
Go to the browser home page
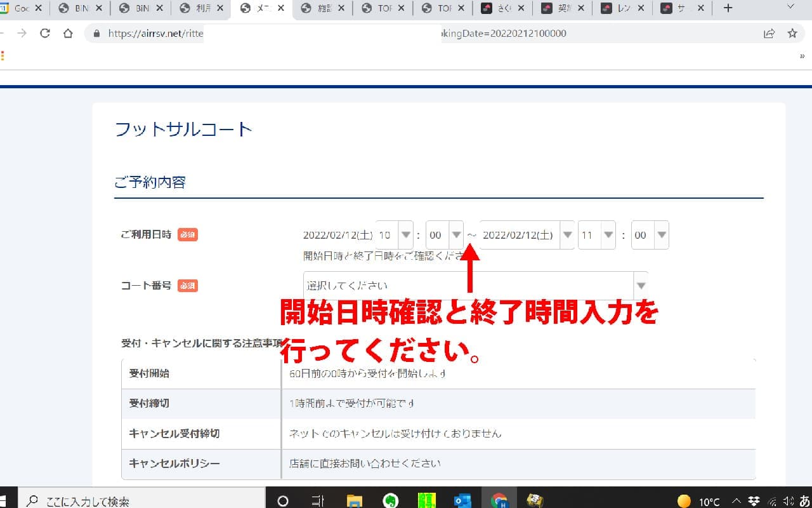tap(68, 34)
